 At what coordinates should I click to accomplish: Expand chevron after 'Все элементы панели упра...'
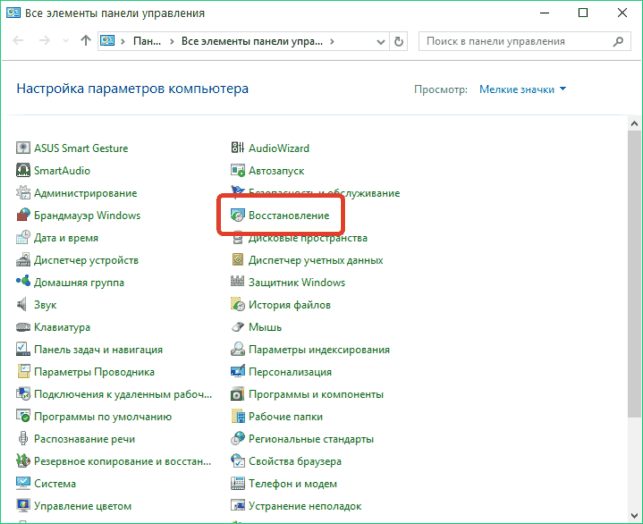pyautogui.click(x=332, y=41)
